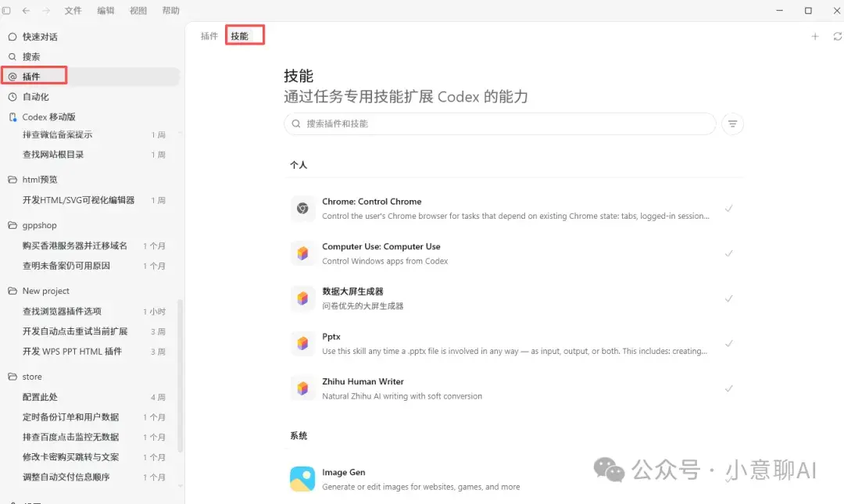The image size is (844, 504).
Task: Open the 数据大屏生成器 skill title
Action: pyautogui.click(x=352, y=291)
